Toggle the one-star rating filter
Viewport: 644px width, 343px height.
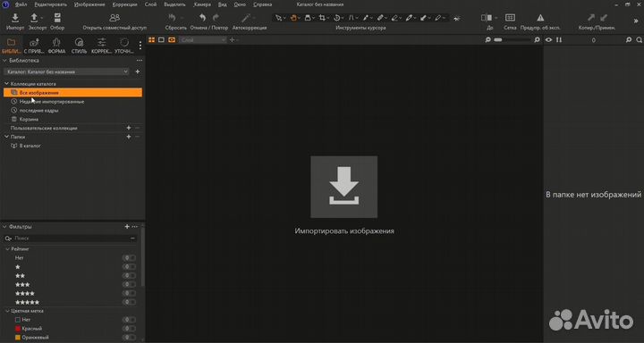pyautogui.click(x=129, y=267)
